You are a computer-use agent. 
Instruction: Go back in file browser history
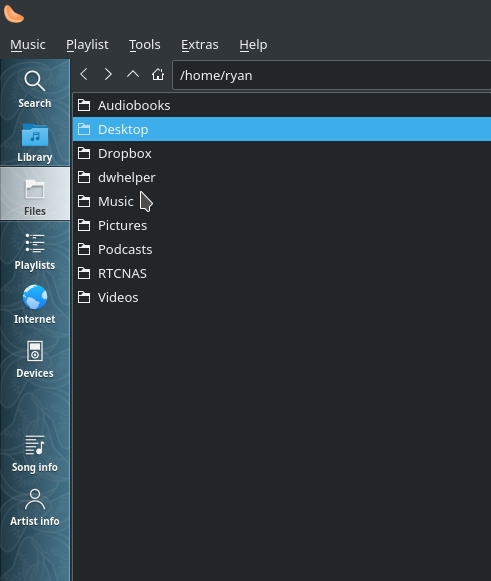tap(84, 74)
